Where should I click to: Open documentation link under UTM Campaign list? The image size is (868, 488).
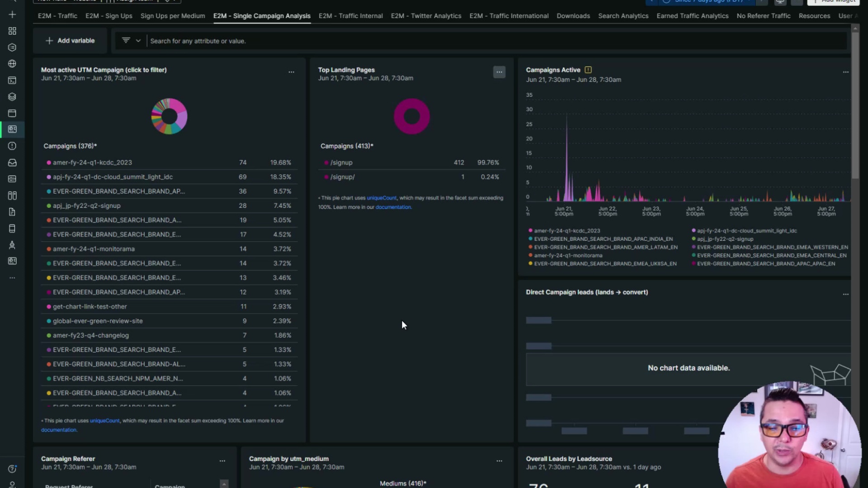[59, 430]
